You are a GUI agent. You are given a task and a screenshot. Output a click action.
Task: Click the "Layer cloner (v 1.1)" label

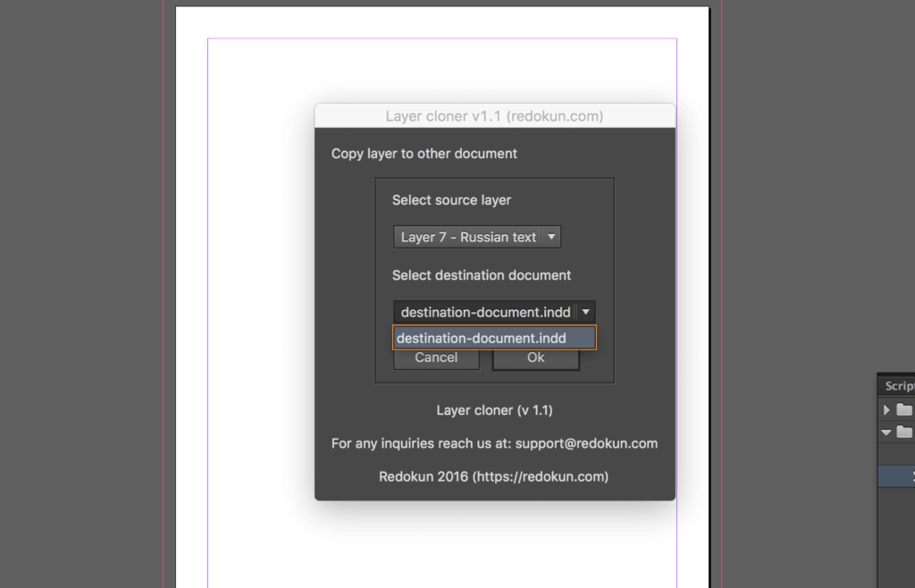(494, 410)
